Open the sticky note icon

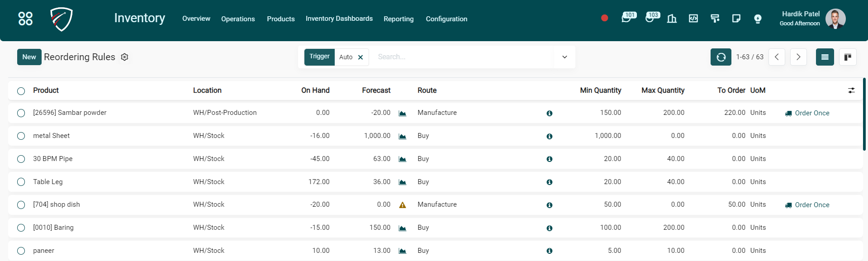point(736,19)
